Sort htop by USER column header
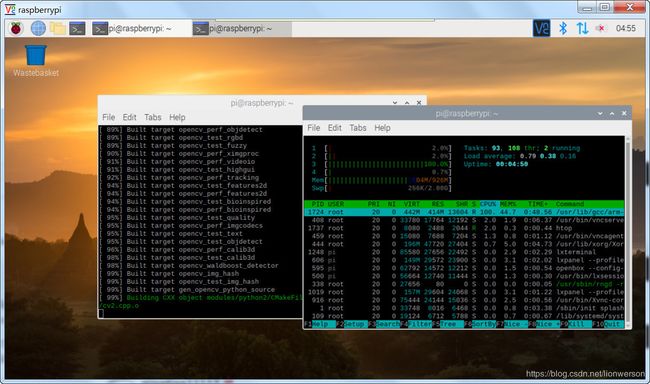 336,204
